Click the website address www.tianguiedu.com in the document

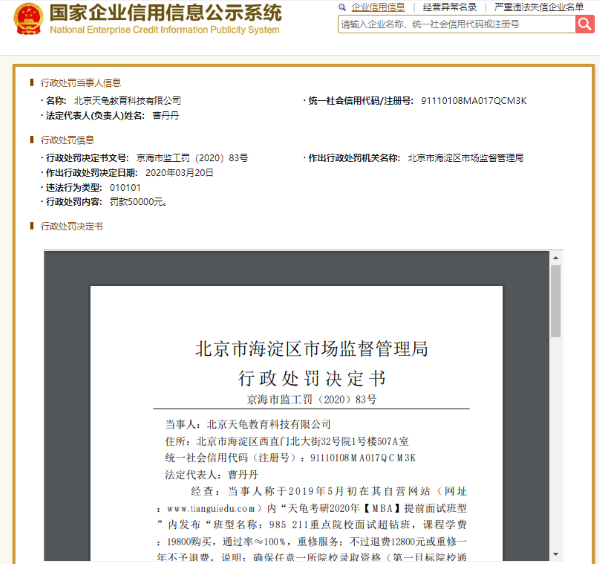(211, 509)
